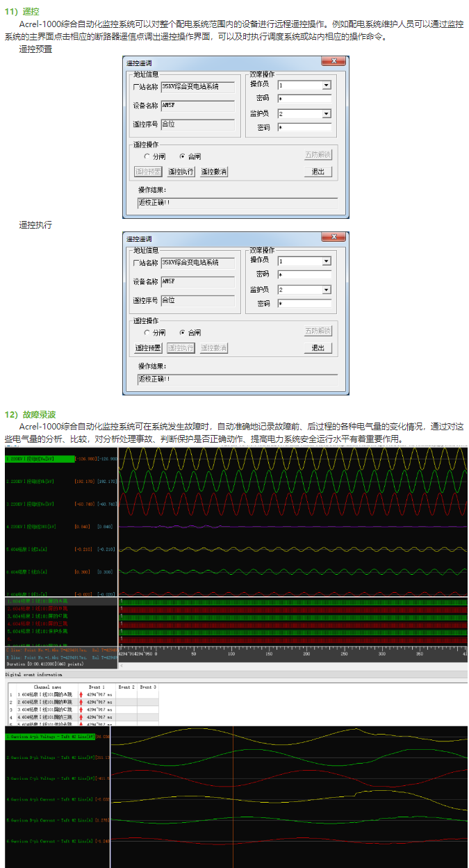
Task: Click 退出 button in the 遥控预置 dialog
Action: (x=318, y=172)
